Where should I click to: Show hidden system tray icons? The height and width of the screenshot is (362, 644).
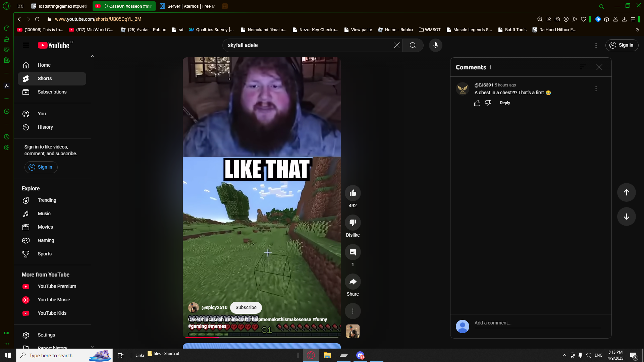[x=564, y=355]
